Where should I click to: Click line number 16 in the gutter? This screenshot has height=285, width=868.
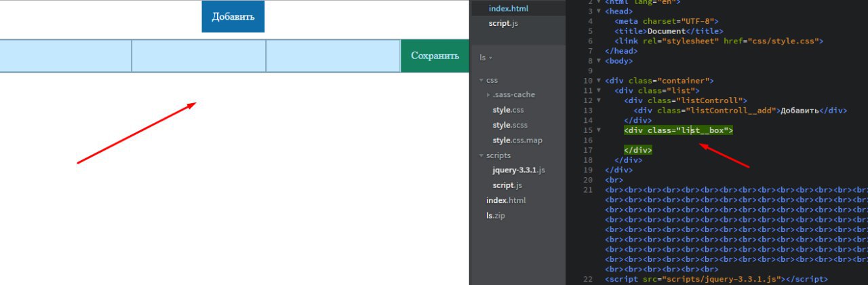point(588,140)
